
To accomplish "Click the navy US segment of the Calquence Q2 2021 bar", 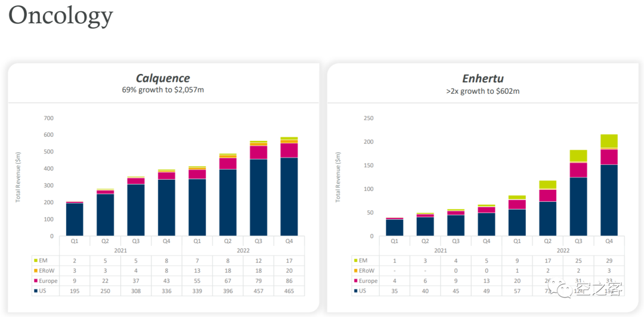I will pyautogui.click(x=105, y=215).
